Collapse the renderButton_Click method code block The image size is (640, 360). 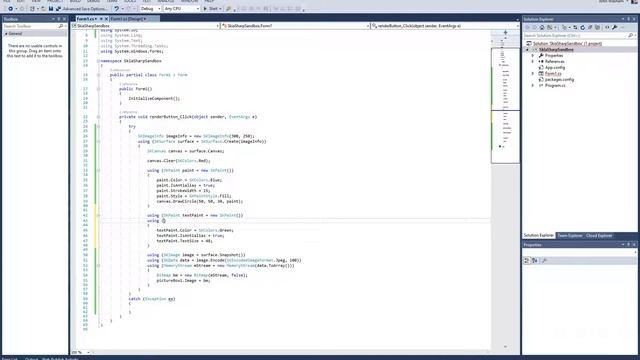tap(98, 117)
